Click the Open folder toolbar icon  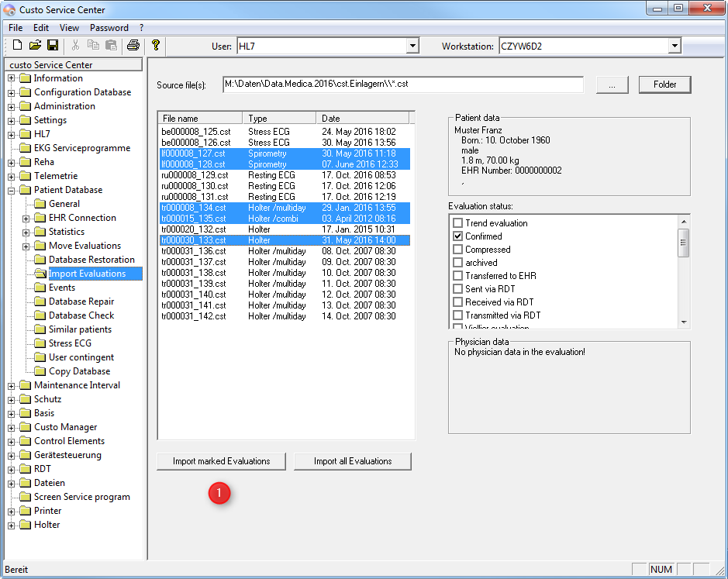[35, 45]
